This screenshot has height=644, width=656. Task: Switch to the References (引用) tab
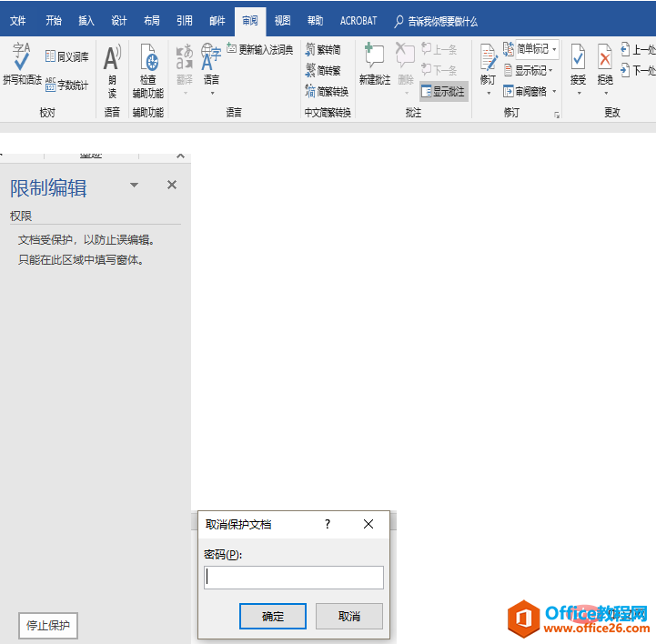(184, 21)
